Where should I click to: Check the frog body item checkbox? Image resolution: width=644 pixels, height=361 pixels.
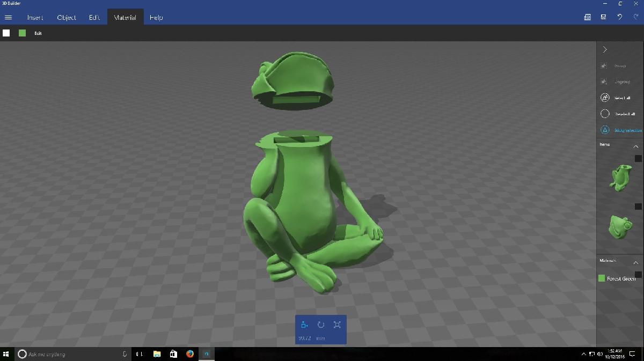[638, 159]
